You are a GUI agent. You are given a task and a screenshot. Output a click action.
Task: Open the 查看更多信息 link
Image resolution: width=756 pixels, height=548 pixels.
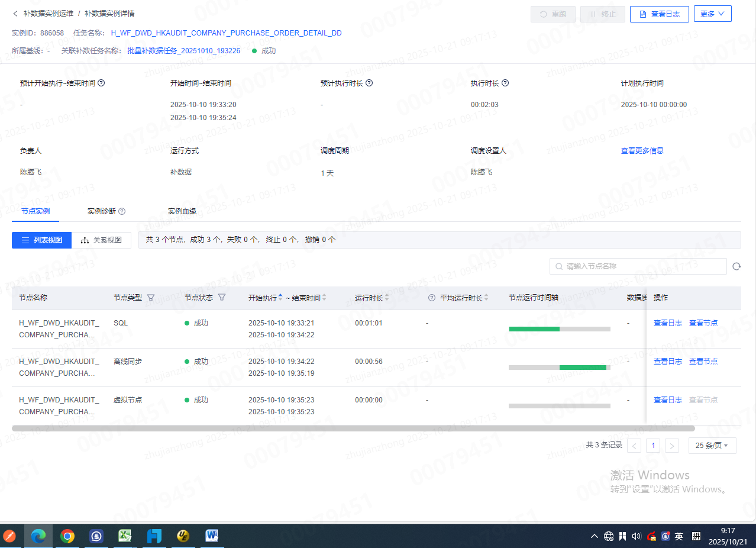pos(642,151)
